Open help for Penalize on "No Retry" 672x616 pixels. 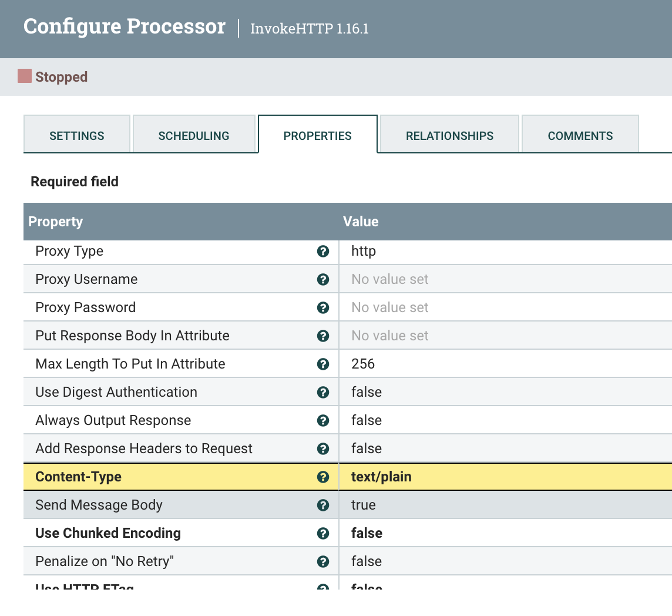(x=323, y=561)
